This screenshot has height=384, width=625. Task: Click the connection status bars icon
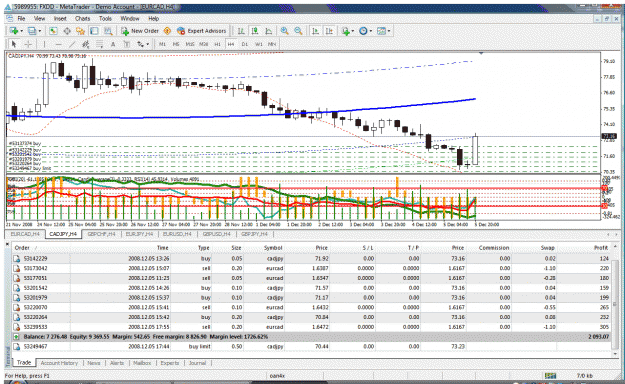tap(550, 376)
